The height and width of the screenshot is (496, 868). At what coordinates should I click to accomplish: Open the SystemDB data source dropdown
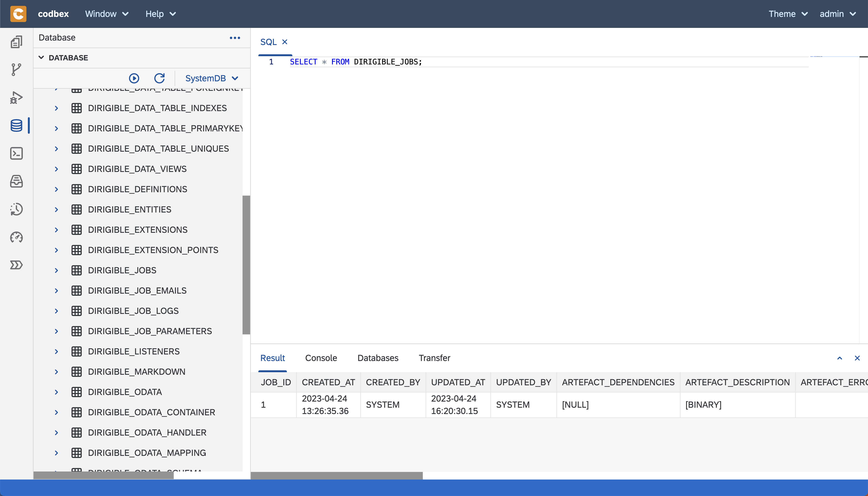211,78
